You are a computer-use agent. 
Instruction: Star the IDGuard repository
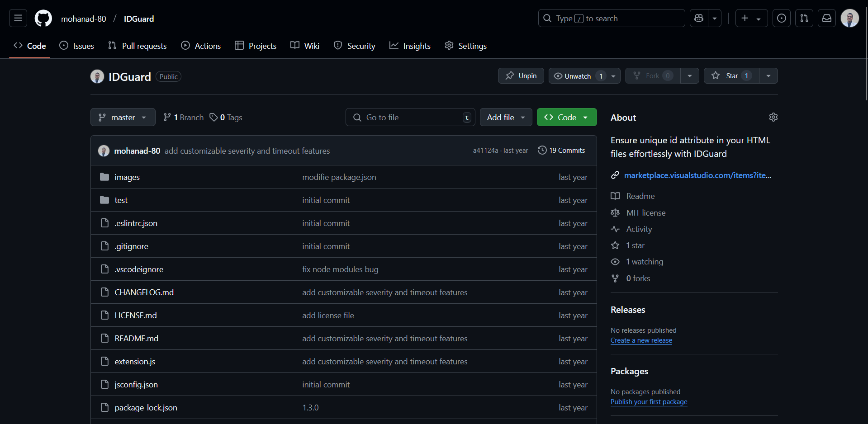(731, 75)
